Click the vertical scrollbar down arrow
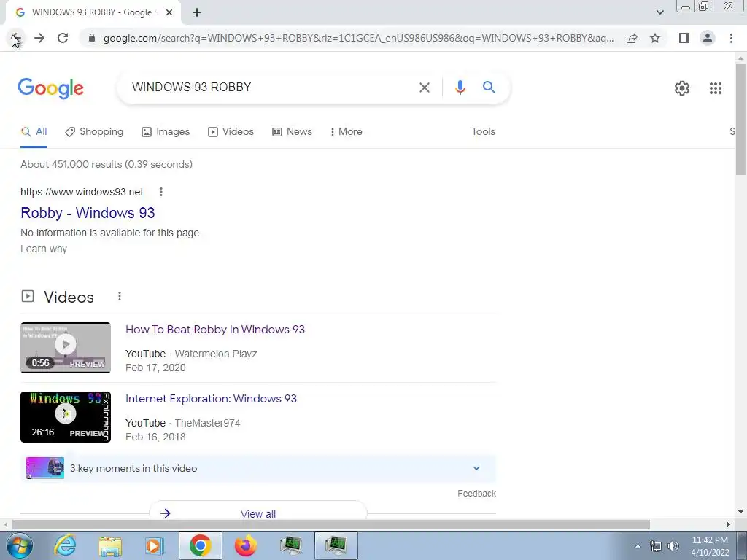Viewport: 747px width, 560px height. (x=740, y=512)
